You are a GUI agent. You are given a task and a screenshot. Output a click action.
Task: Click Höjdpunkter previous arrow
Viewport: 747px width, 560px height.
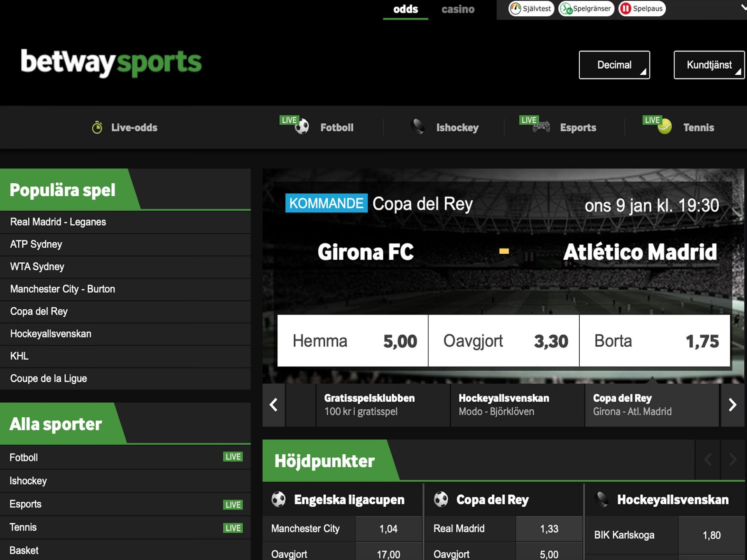pos(708,460)
